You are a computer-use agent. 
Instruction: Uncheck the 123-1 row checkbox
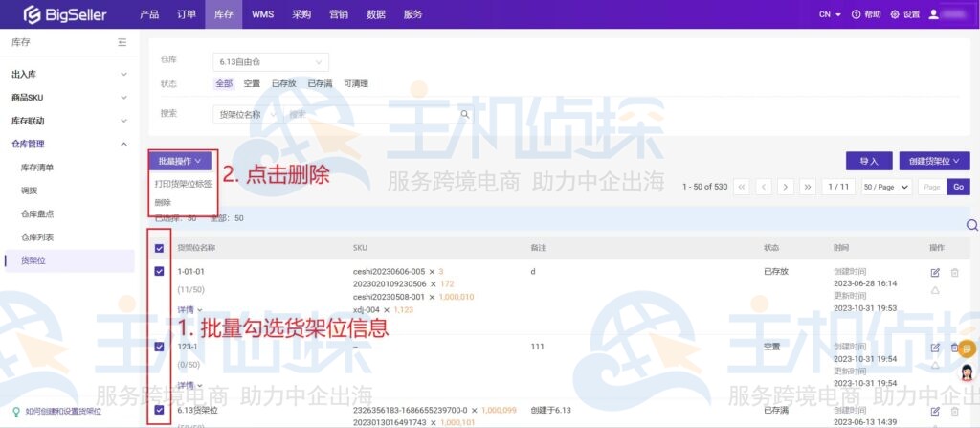(x=160, y=347)
